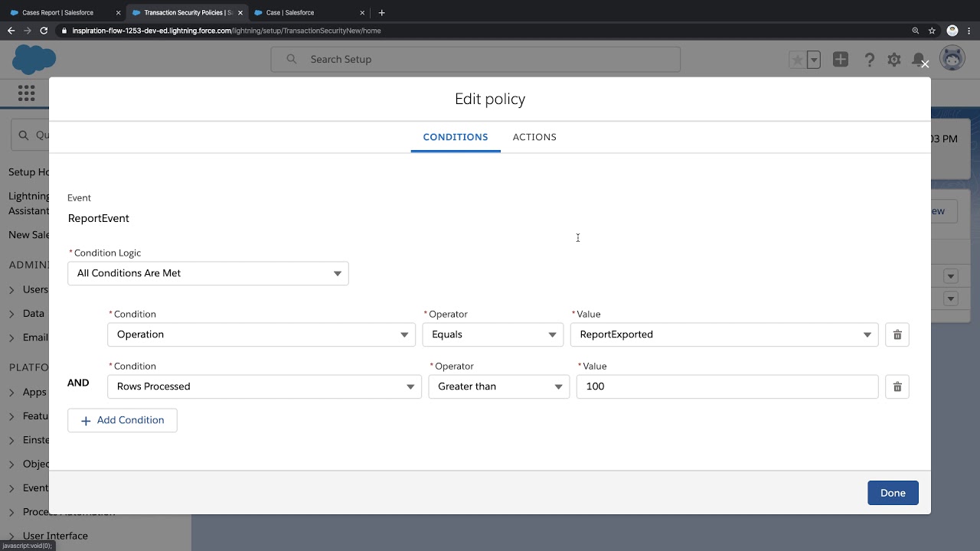Image resolution: width=980 pixels, height=551 pixels.
Task: Select the Transaction Security Policies browser tab
Action: [x=188, y=12]
